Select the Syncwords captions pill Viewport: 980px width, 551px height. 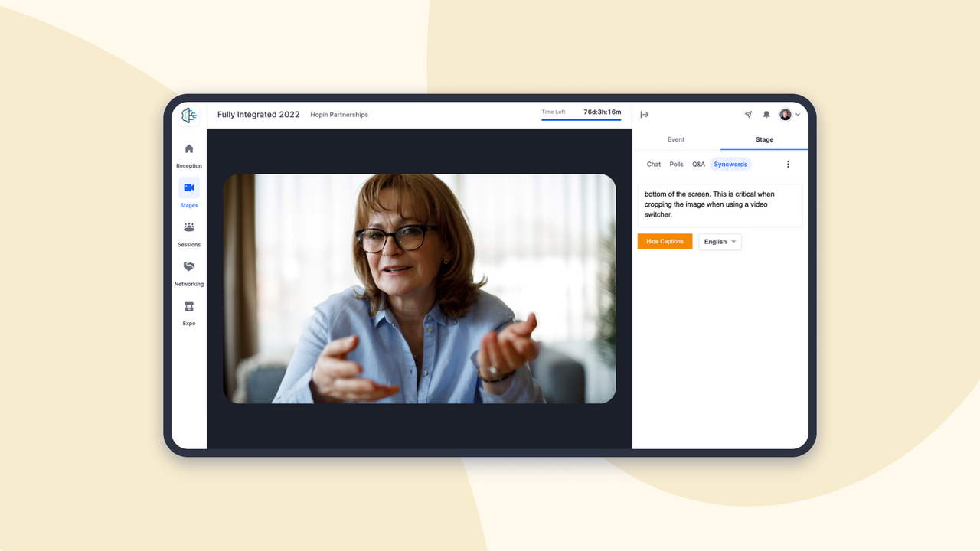click(730, 164)
